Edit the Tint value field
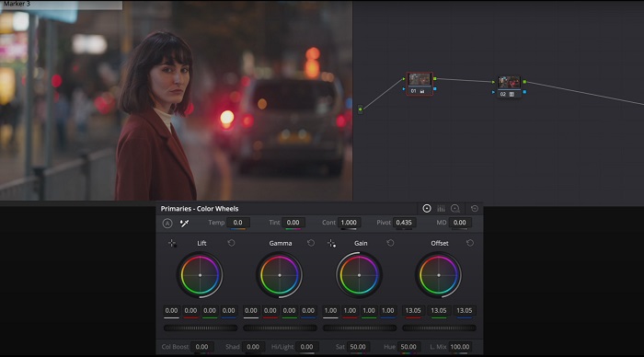The image size is (644, 357). tap(293, 223)
